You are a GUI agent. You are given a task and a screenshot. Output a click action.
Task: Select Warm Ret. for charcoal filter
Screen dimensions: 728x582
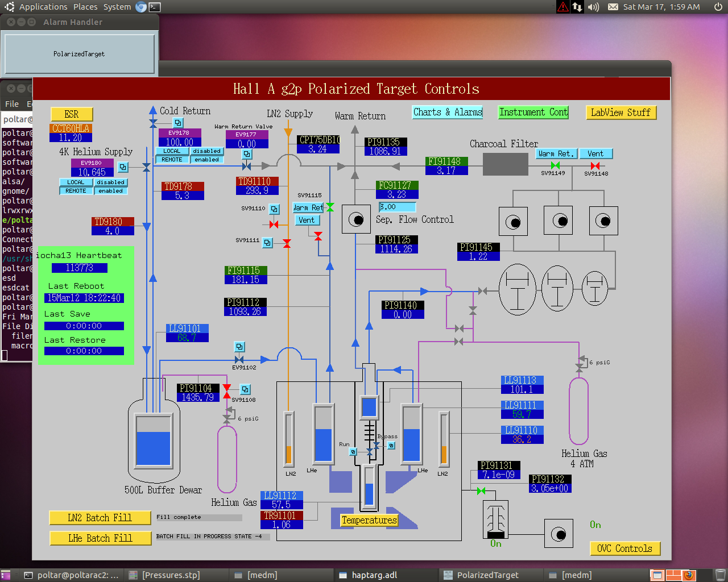(557, 153)
